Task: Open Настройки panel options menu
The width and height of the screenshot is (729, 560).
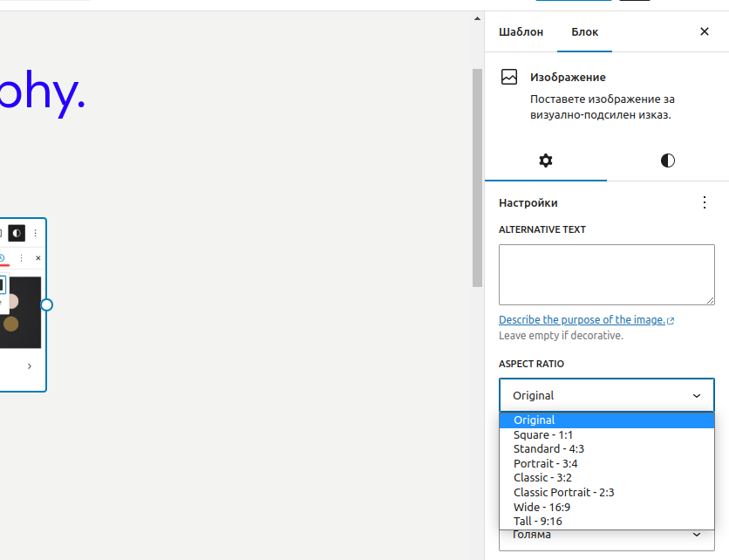Action: point(705,202)
